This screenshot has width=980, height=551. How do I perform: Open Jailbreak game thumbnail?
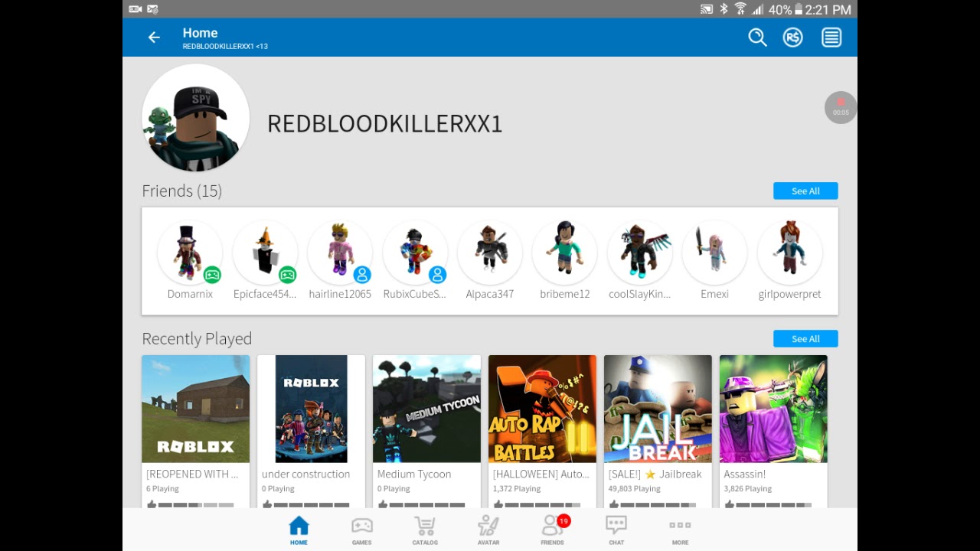pos(658,409)
